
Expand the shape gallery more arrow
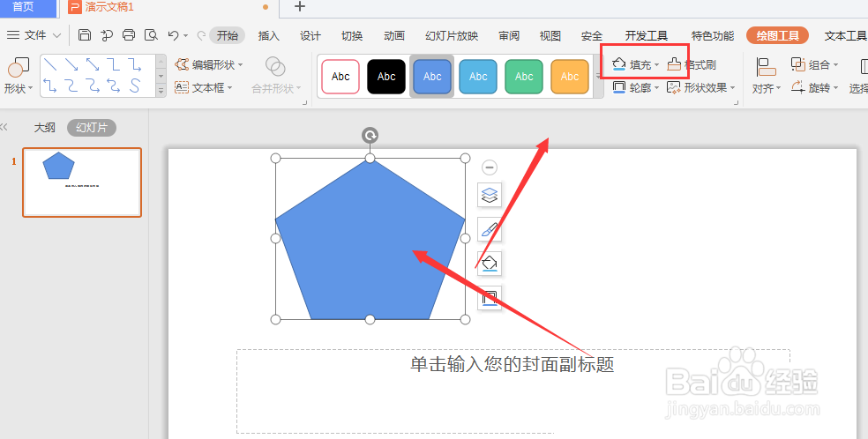[x=161, y=90]
